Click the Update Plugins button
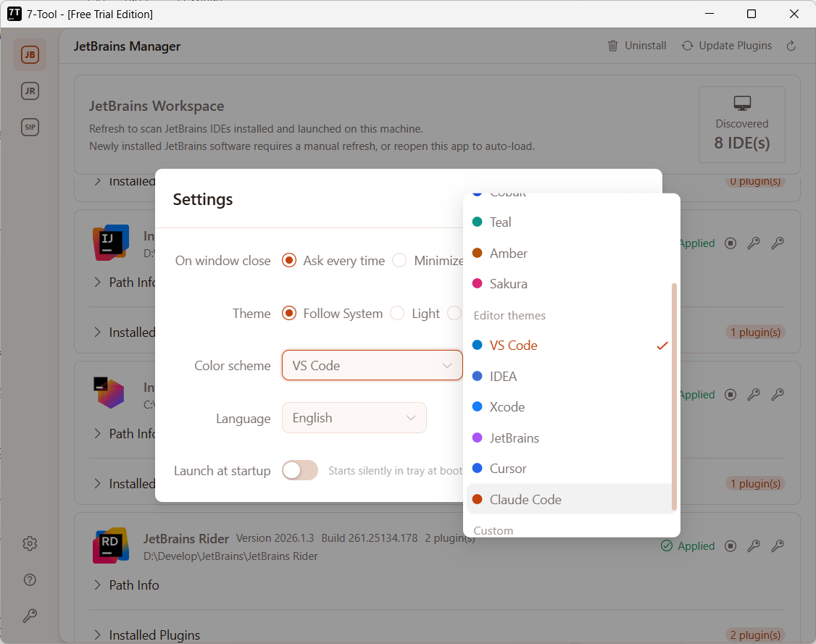The image size is (816, 644). (727, 46)
